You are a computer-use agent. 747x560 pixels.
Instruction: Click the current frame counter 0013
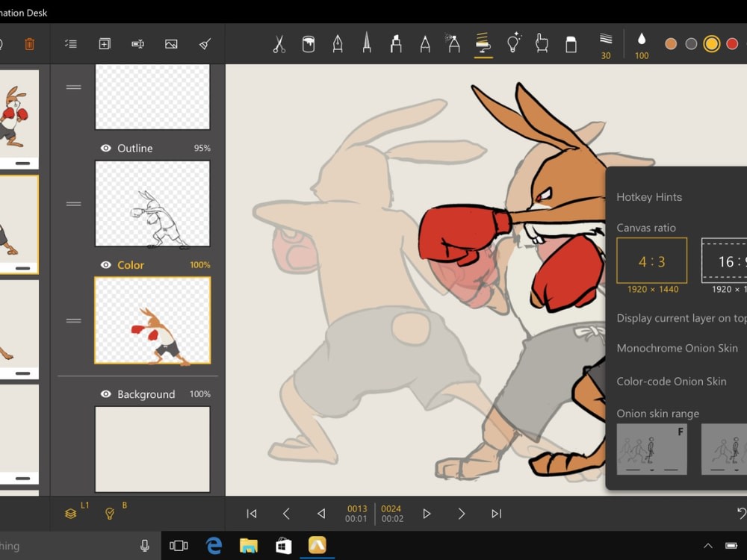pos(357,508)
